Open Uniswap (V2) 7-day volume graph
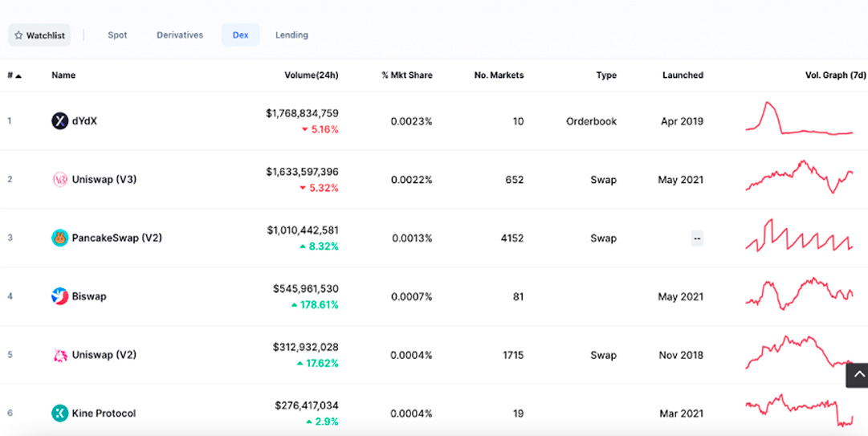The image size is (868, 436). point(800,352)
